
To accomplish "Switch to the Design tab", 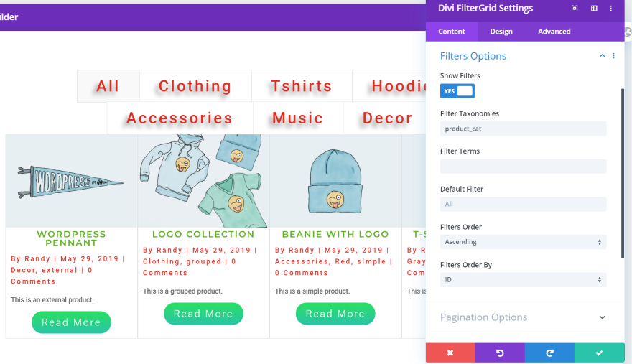I will [501, 32].
